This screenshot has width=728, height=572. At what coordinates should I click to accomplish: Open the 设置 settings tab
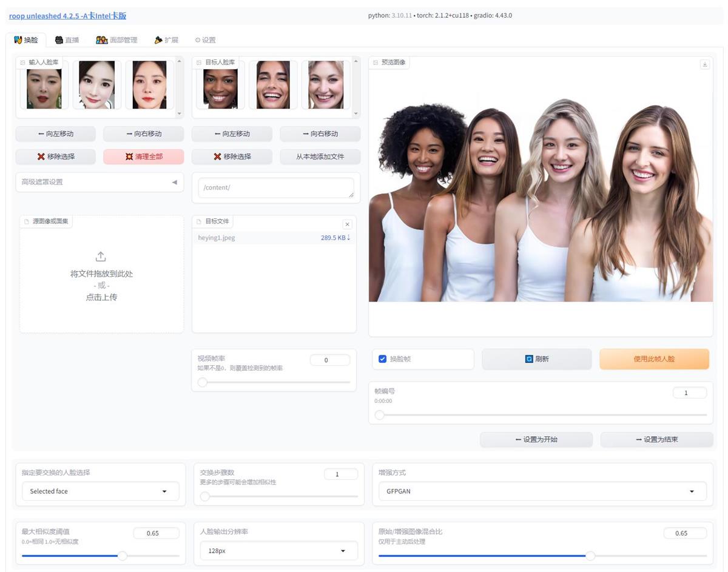[205, 40]
